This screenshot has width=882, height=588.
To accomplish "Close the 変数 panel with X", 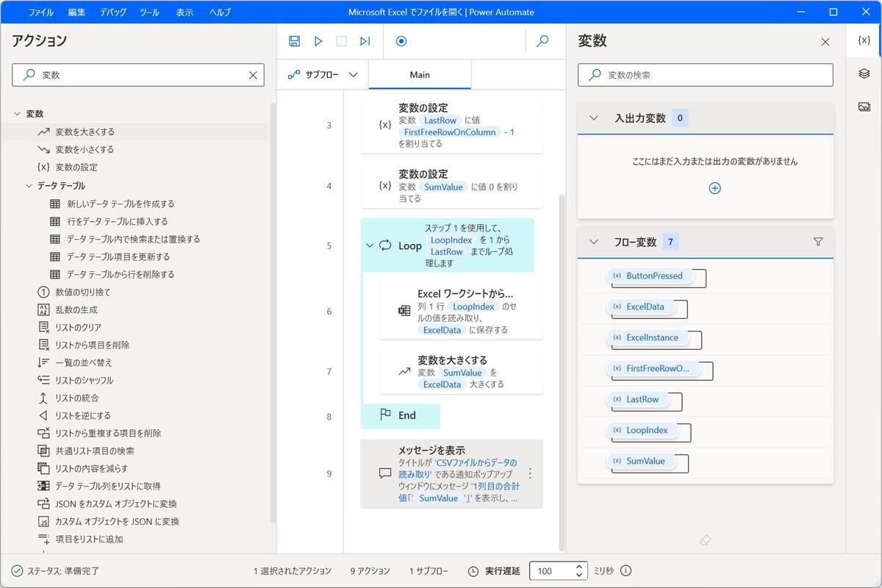I will [x=825, y=42].
